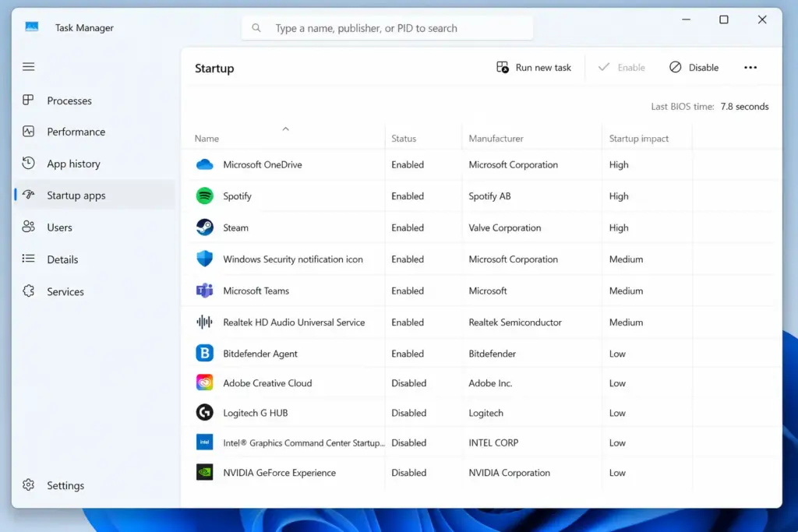Click the Spotify app icon
Viewport: 798px width, 532px height.
point(205,196)
